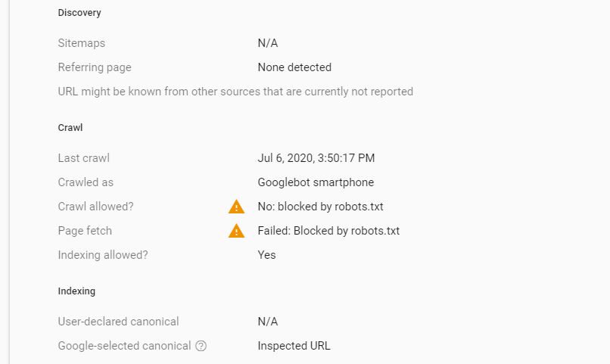Click 'Failed: Blocked by robots.txt' status text

click(328, 231)
